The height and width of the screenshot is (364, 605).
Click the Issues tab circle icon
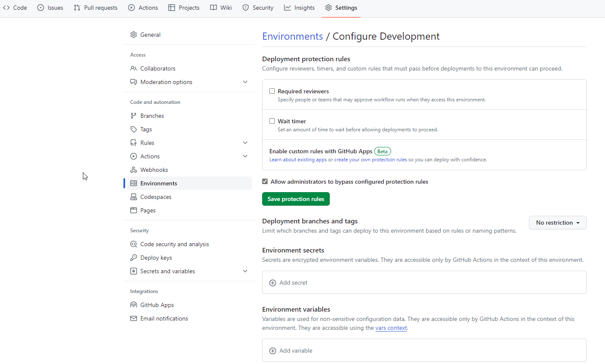point(41,8)
